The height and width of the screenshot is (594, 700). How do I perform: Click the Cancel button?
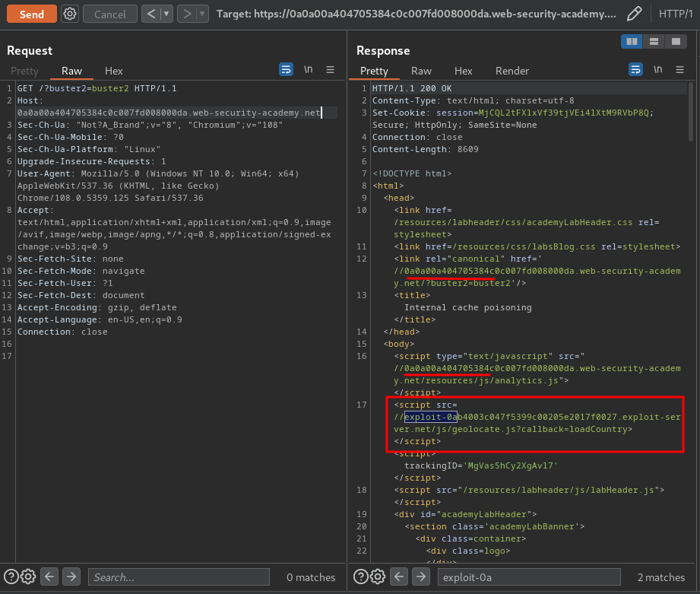(x=109, y=14)
